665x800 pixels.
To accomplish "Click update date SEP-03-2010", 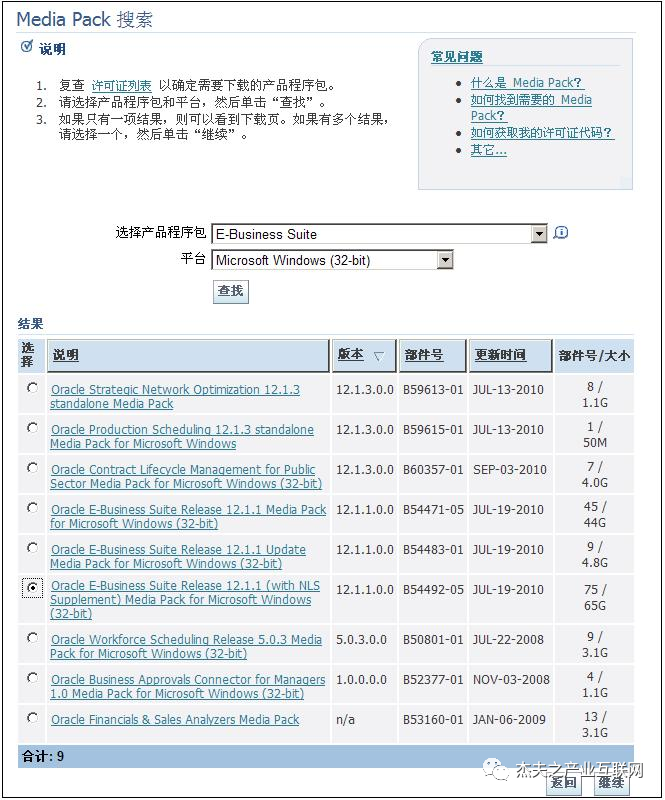I will pyautogui.click(x=509, y=469).
